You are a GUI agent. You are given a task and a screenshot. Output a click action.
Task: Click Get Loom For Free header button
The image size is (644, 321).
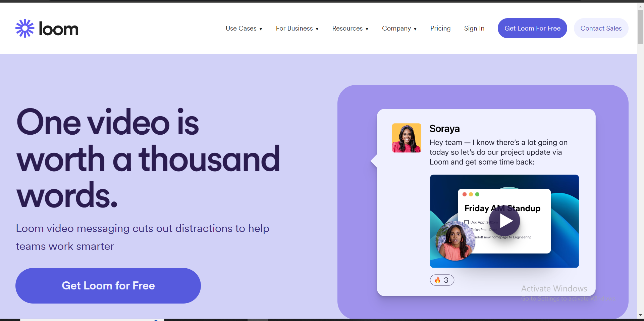click(532, 28)
